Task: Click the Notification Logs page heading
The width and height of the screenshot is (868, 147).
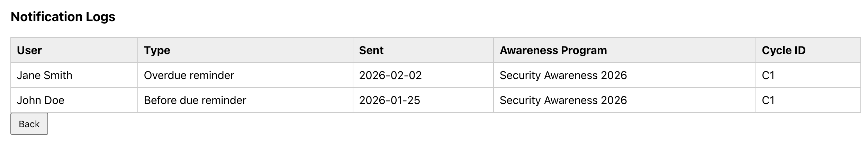Action: 63,17
